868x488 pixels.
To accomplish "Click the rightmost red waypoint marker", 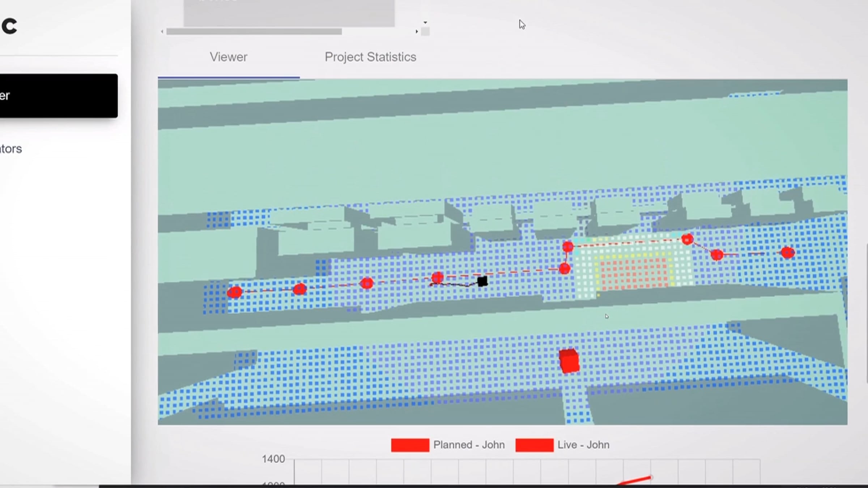I will coord(788,252).
